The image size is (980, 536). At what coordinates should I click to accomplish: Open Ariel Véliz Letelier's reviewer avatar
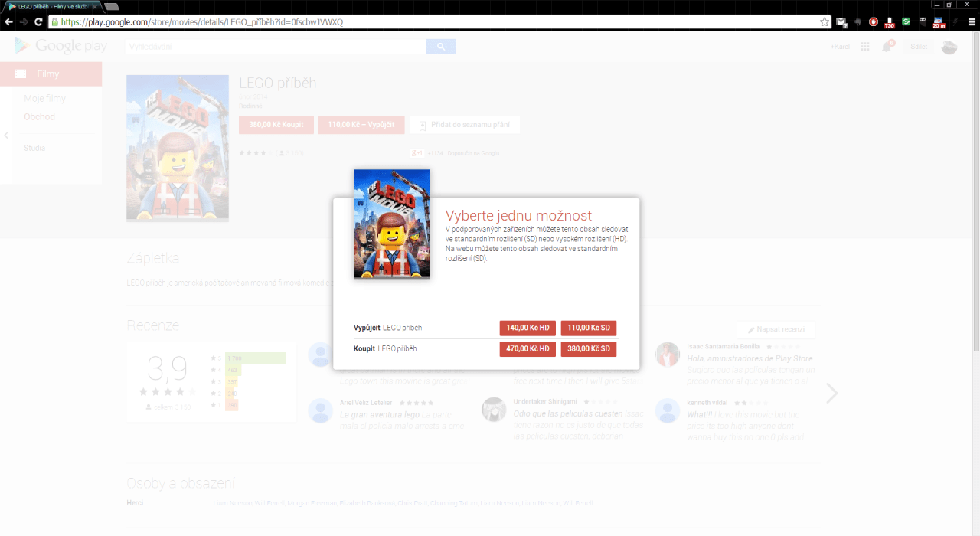pyautogui.click(x=320, y=410)
